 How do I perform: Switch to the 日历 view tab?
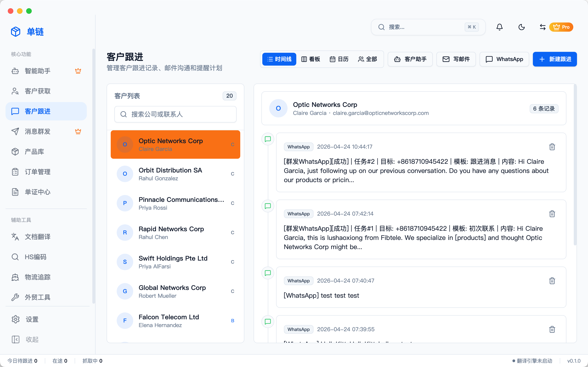click(339, 59)
